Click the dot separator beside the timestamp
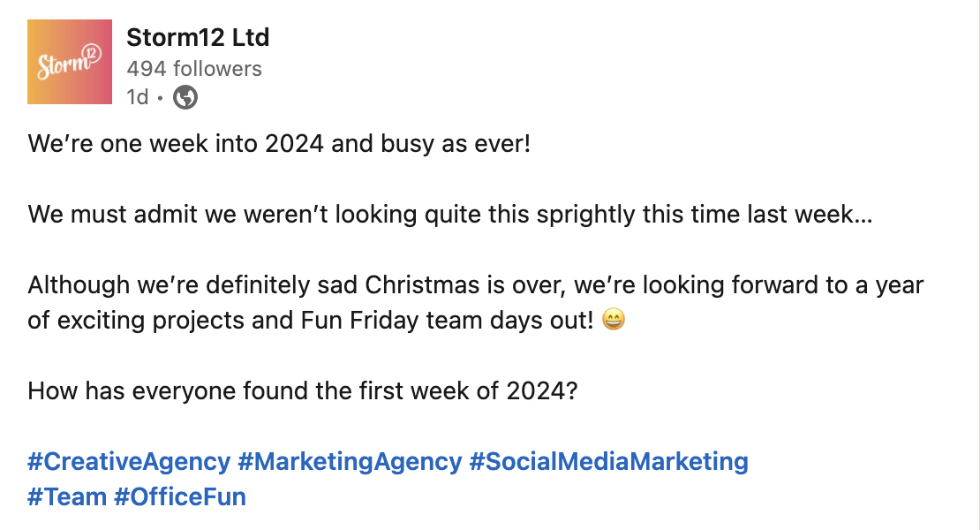This screenshot has height=530, width=980. pyautogui.click(x=160, y=98)
